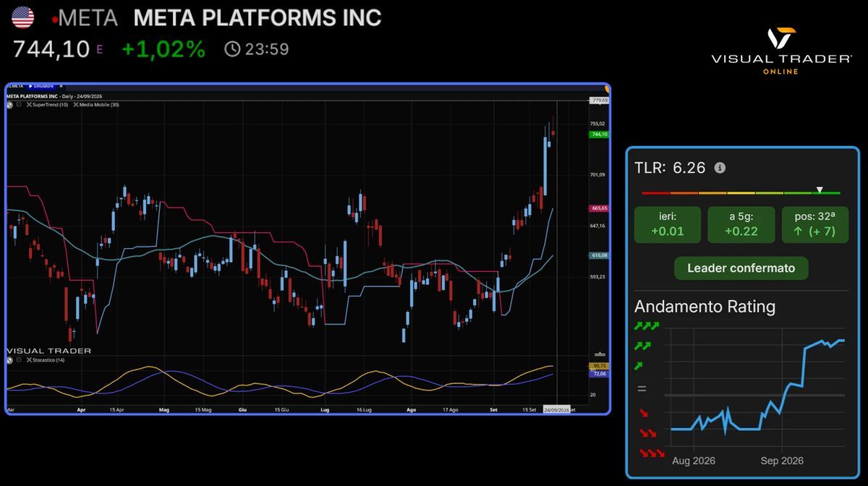
Task: Click the double green arrows rating level icon
Action: pos(642,346)
